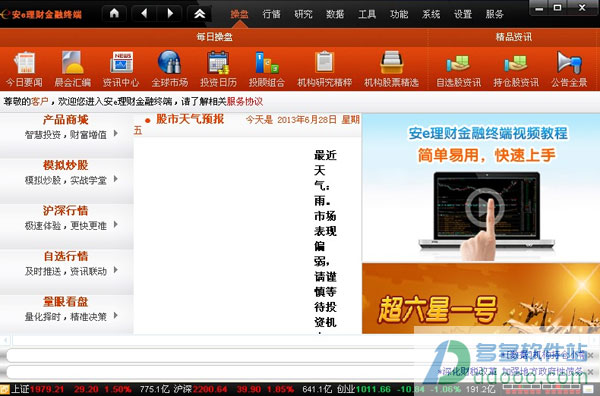Open the 超六星一号 banner
The height and width of the screenshot is (396, 600).
pyautogui.click(x=481, y=298)
